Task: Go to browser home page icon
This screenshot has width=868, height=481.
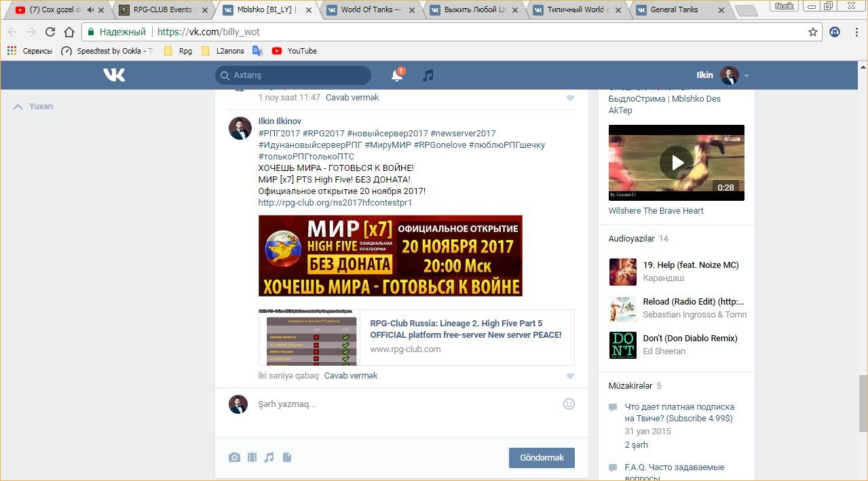Action: (x=69, y=32)
